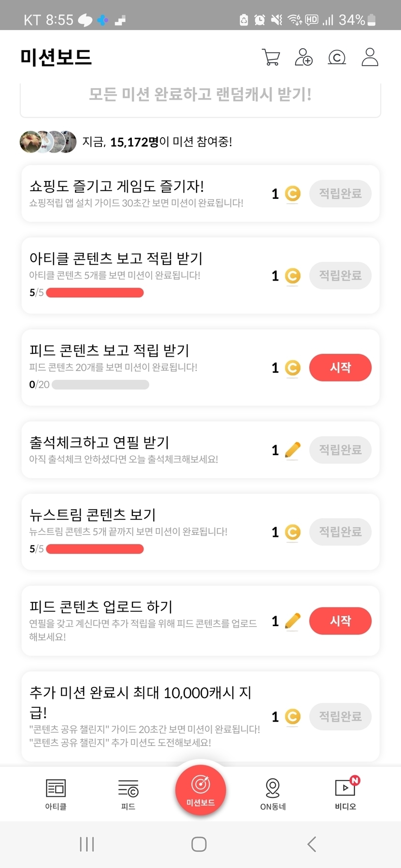Tap the coin icon on 뉴스트림 mission
401x868 pixels.
pyautogui.click(x=292, y=532)
